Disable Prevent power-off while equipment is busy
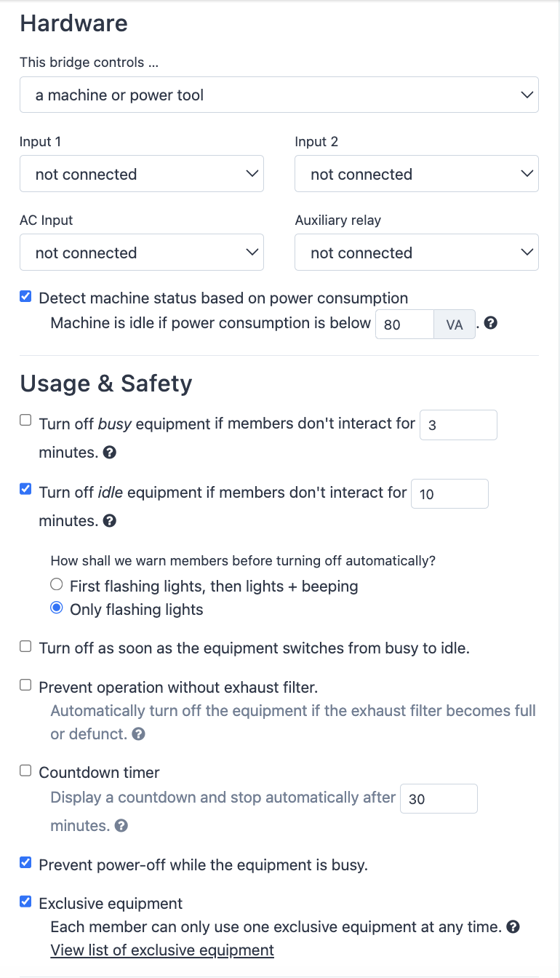This screenshot has height=978, width=560. pyautogui.click(x=25, y=862)
